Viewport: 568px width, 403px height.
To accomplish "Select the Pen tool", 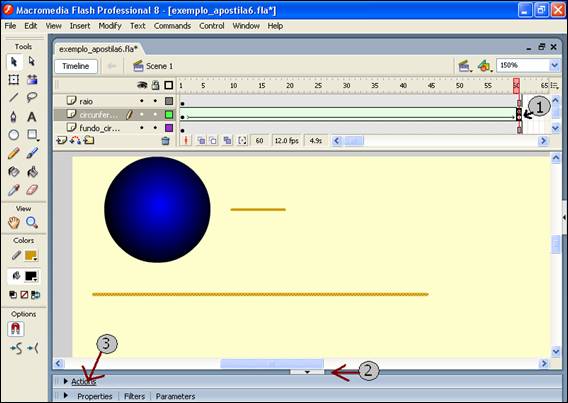I will click(14, 117).
